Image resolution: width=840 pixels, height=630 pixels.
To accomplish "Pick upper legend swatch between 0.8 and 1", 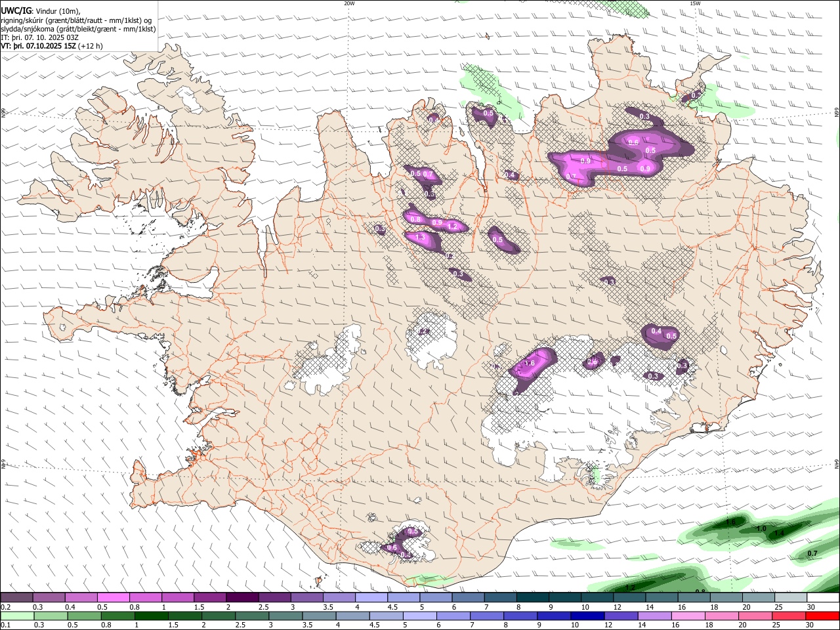I will click(146, 598).
